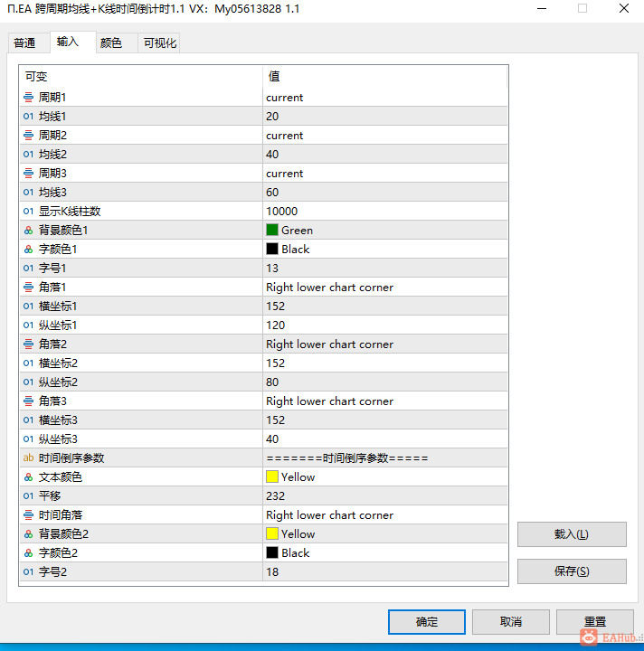Click the enum icon beside 周期3
Viewport: 644px width, 651px height.
click(x=28, y=173)
